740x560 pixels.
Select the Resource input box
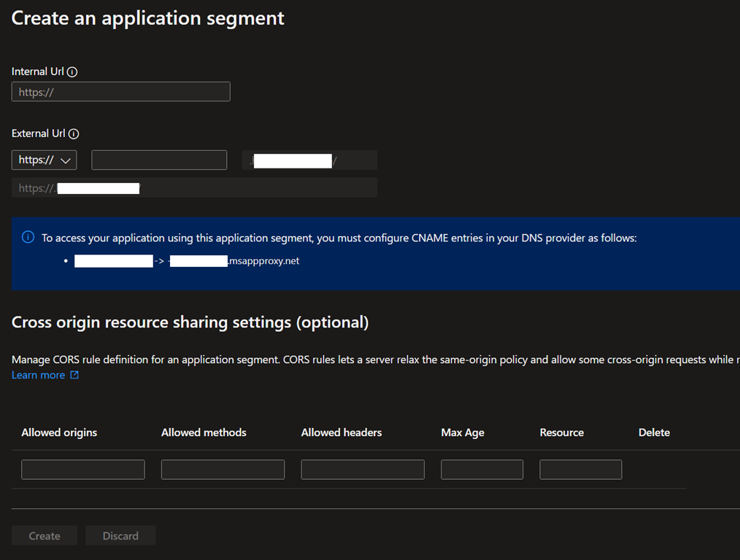pos(580,470)
